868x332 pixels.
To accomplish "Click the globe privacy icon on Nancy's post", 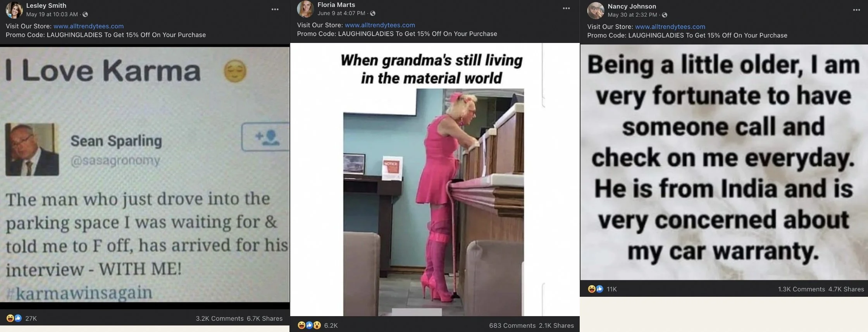I will point(665,15).
